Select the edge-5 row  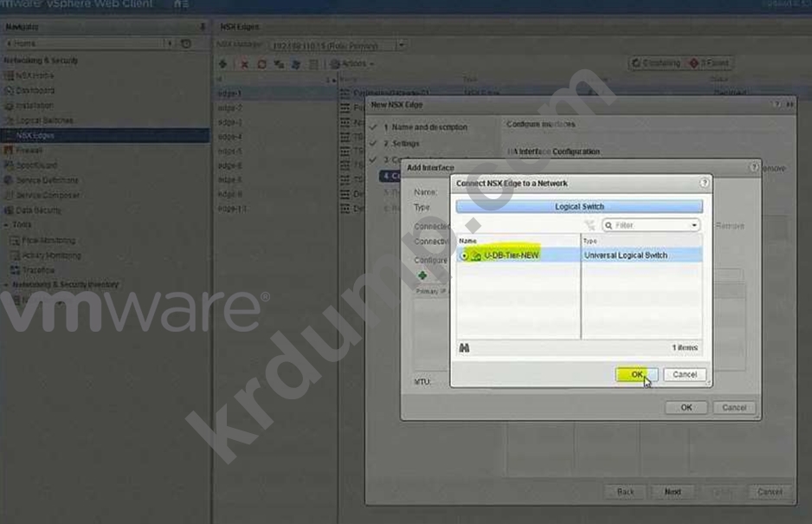tap(276, 152)
